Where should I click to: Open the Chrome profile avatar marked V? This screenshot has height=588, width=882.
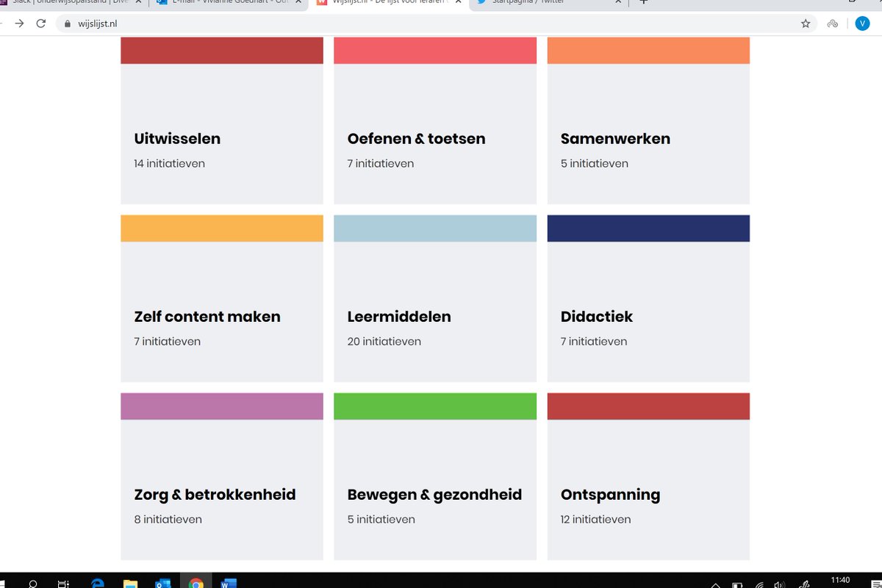862,23
